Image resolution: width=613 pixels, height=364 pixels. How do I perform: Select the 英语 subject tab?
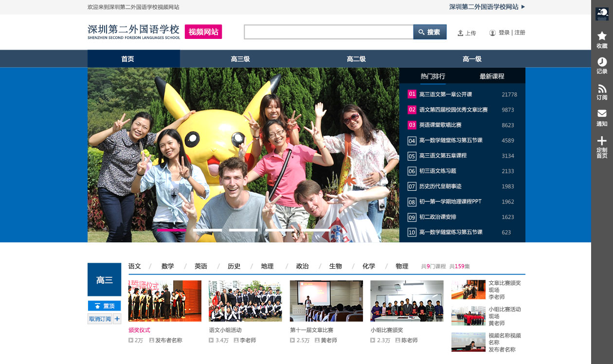(x=201, y=266)
